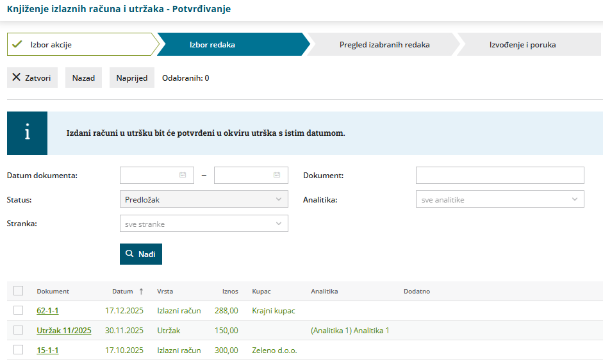The height and width of the screenshot is (364, 603).
Task: Click the (Analitika 1) Analitika 1 cell
Action: [x=350, y=331]
